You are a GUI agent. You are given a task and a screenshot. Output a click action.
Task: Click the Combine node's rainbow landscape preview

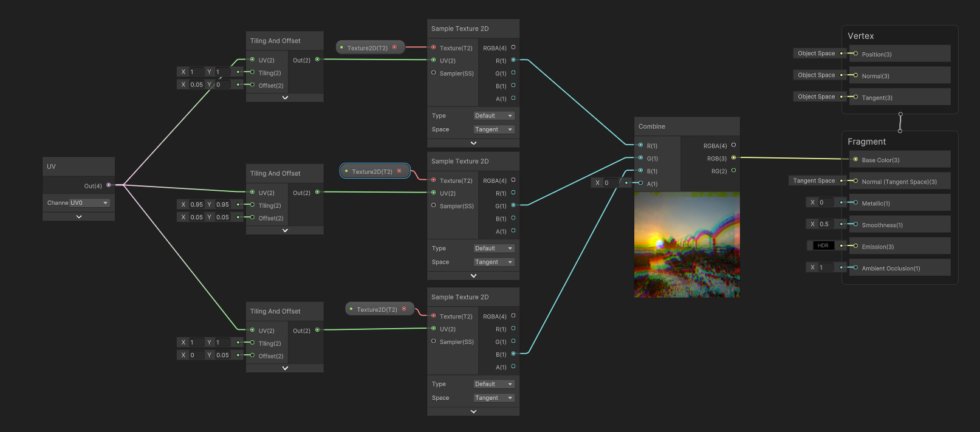pos(687,245)
